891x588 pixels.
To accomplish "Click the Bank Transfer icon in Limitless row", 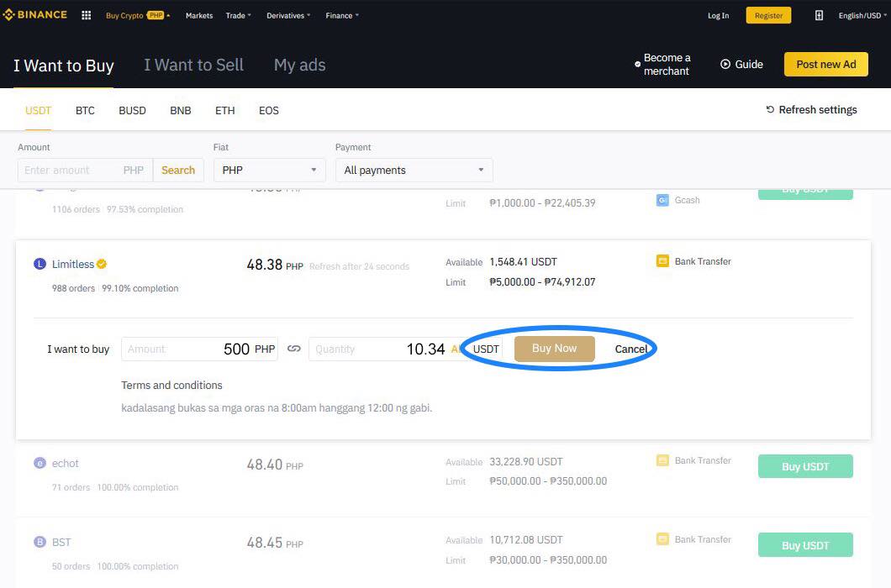I will (x=662, y=261).
